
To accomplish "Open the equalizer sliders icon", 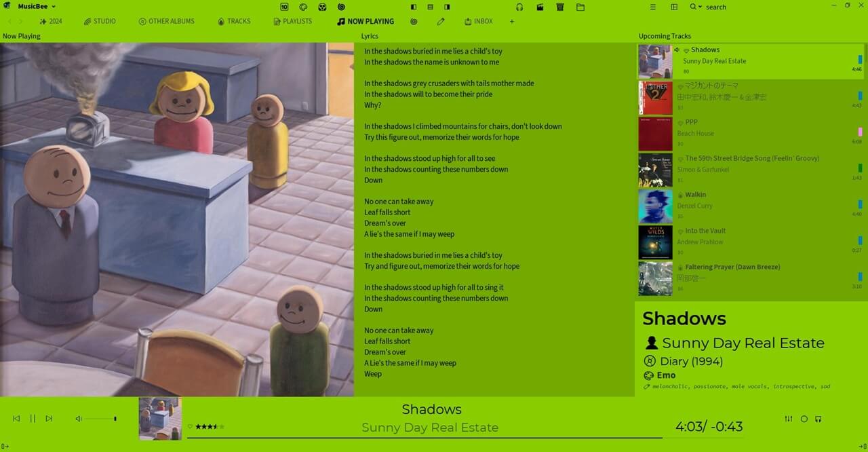I will pyautogui.click(x=788, y=419).
